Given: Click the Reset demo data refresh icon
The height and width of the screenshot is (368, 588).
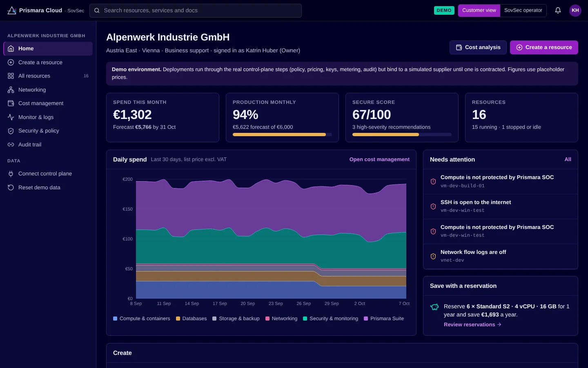Looking at the screenshot, I should coord(11,187).
